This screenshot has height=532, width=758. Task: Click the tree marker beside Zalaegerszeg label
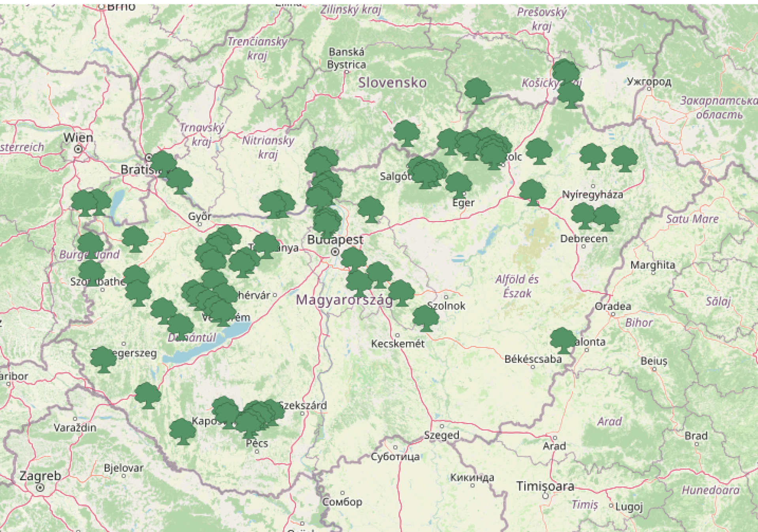(x=103, y=360)
